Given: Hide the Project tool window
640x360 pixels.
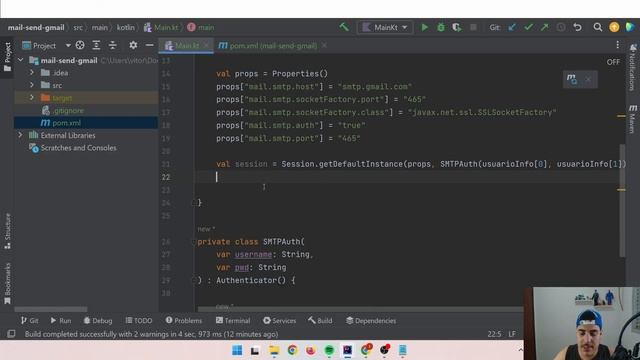Looking at the screenshot, I should pyautogui.click(x=149, y=45).
